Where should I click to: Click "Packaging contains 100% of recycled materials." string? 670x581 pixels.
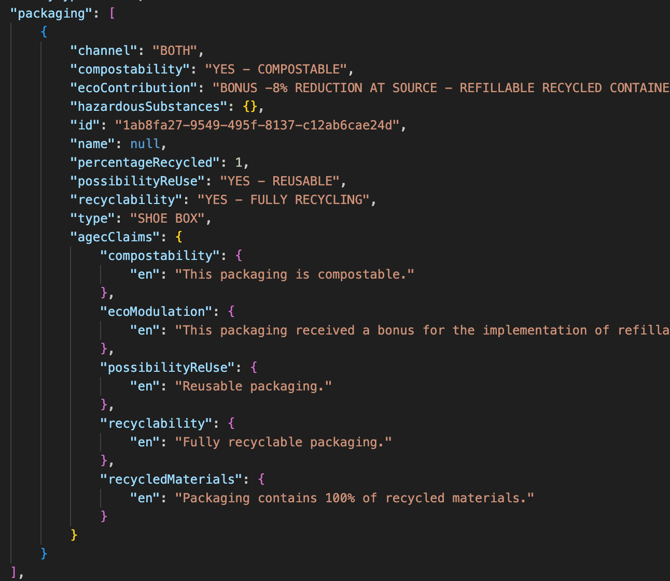[x=354, y=498]
